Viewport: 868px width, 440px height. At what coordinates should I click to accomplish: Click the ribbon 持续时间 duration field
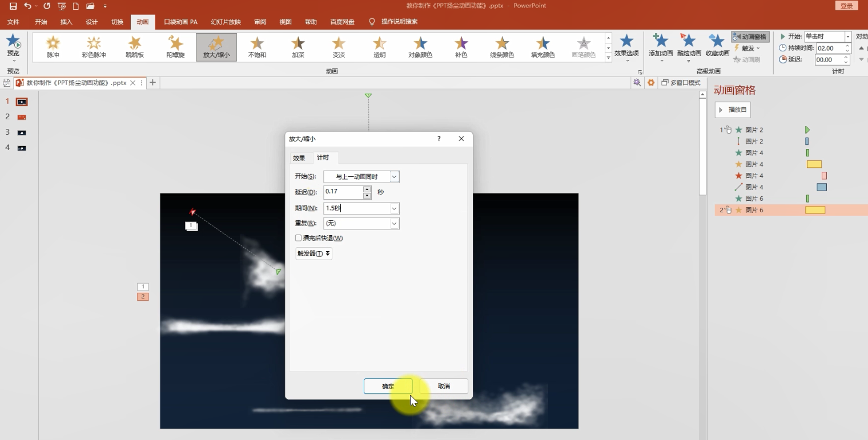pyautogui.click(x=833, y=48)
